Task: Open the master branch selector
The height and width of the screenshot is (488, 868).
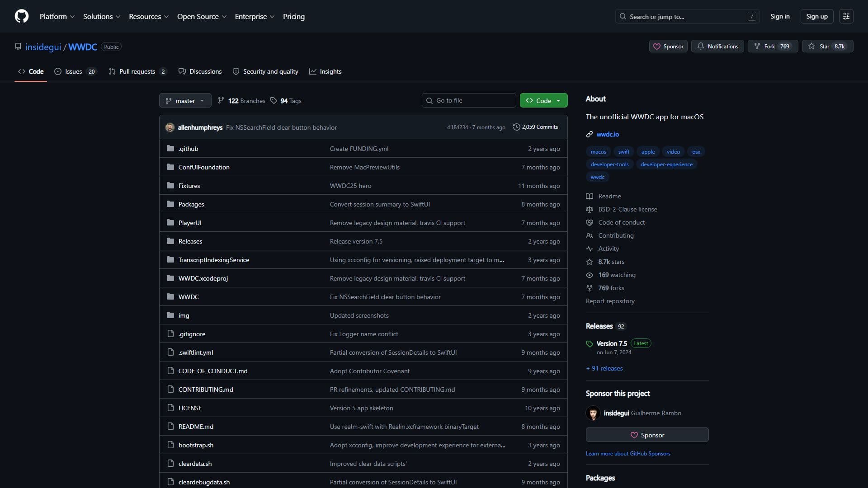Action: 185,101
